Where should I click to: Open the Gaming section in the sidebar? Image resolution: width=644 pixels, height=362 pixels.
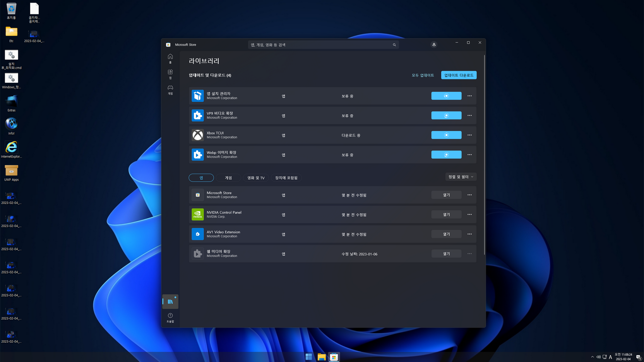pyautogui.click(x=170, y=89)
